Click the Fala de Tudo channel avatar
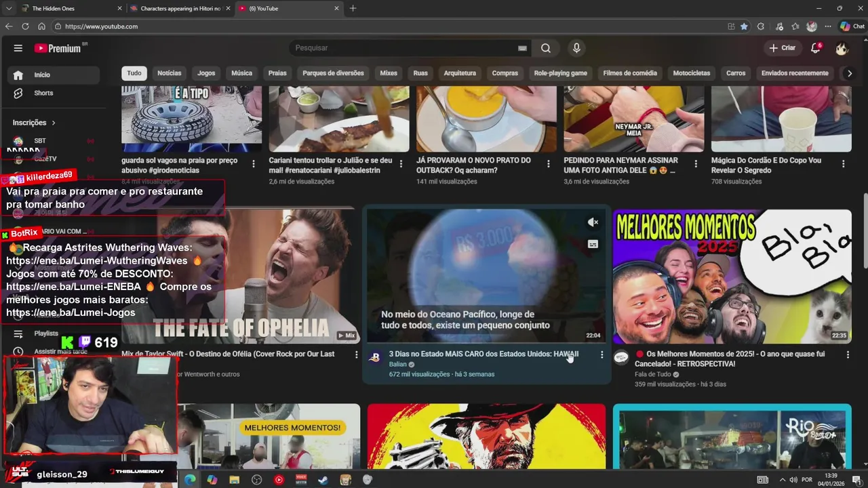The height and width of the screenshot is (488, 868). coord(621,357)
